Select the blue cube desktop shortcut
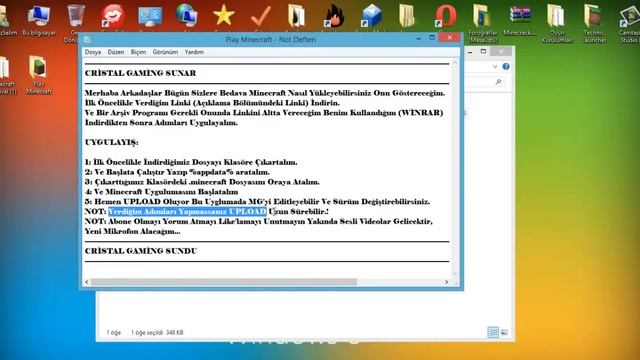This screenshot has height=360, width=640. pos(371,16)
